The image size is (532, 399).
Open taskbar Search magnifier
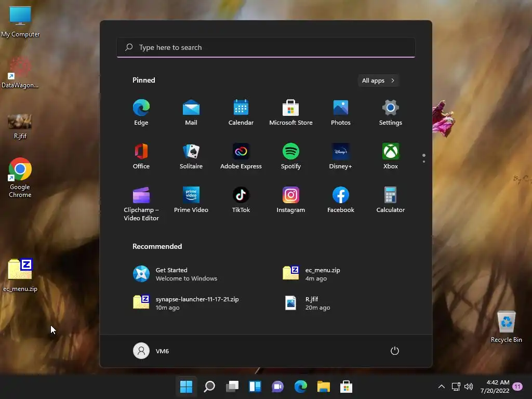click(209, 387)
